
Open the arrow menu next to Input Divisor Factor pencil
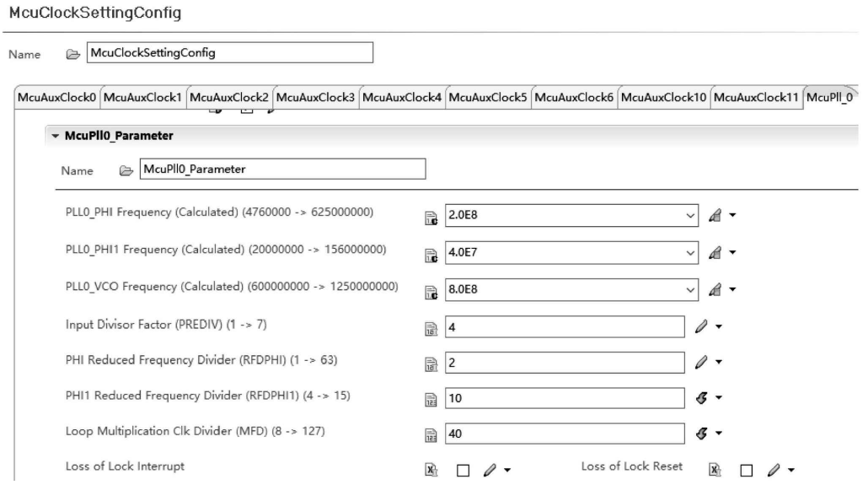tap(719, 326)
